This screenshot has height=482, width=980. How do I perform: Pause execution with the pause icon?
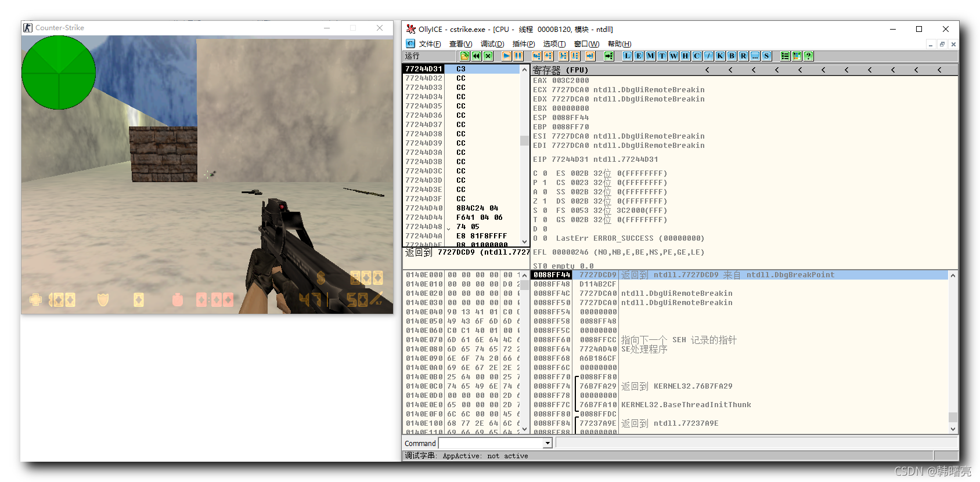[x=518, y=56]
